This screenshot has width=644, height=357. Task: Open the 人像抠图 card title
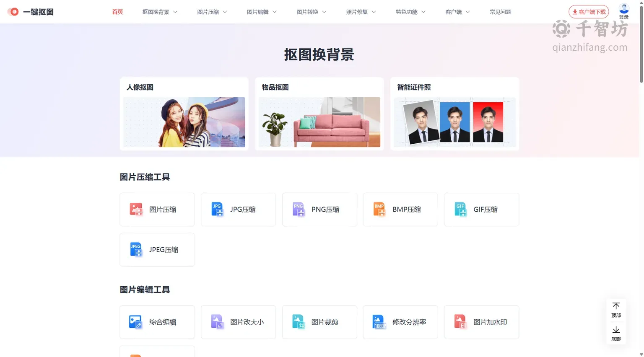pyautogui.click(x=140, y=87)
